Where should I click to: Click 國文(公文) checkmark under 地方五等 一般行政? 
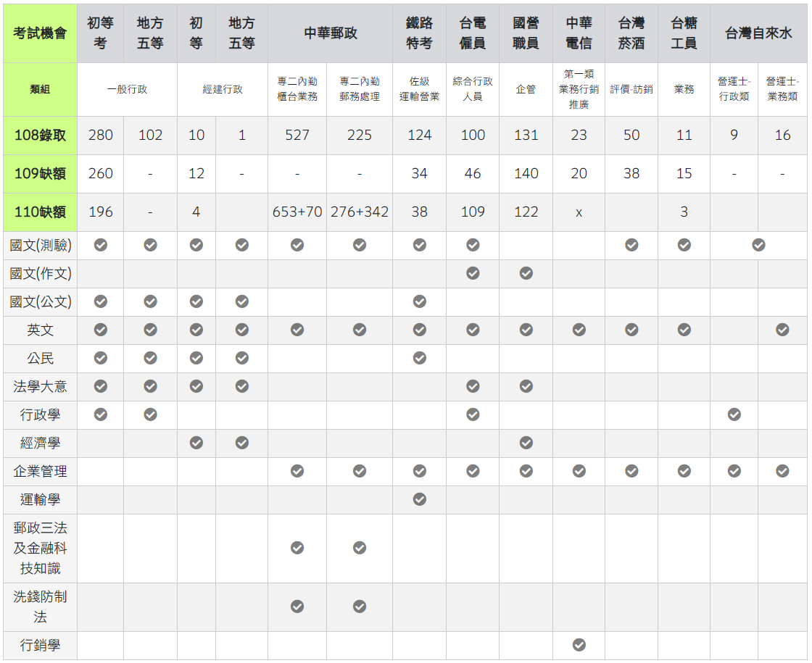click(x=150, y=301)
